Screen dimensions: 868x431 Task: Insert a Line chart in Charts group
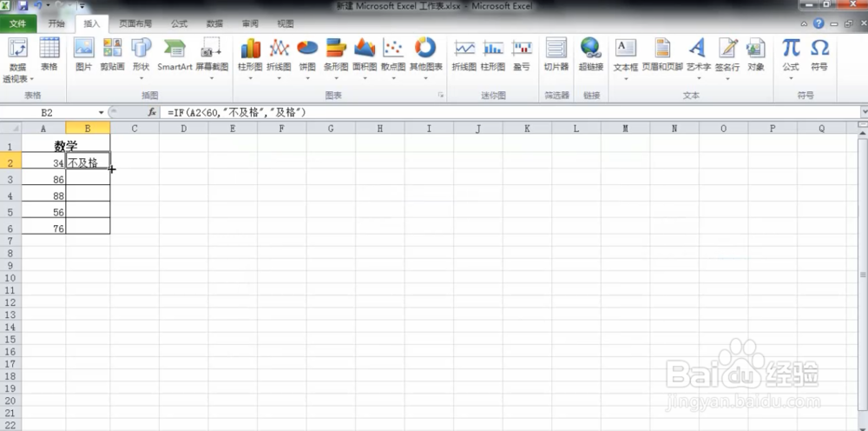pyautogui.click(x=279, y=58)
